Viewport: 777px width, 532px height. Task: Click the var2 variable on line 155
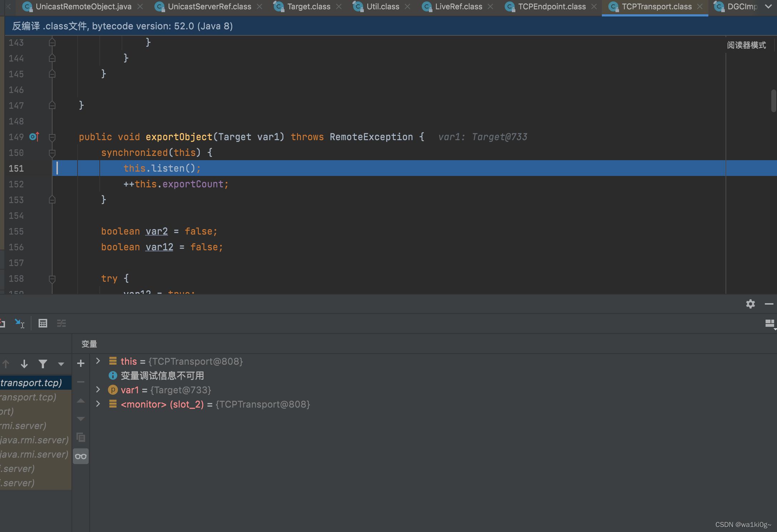click(157, 231)
